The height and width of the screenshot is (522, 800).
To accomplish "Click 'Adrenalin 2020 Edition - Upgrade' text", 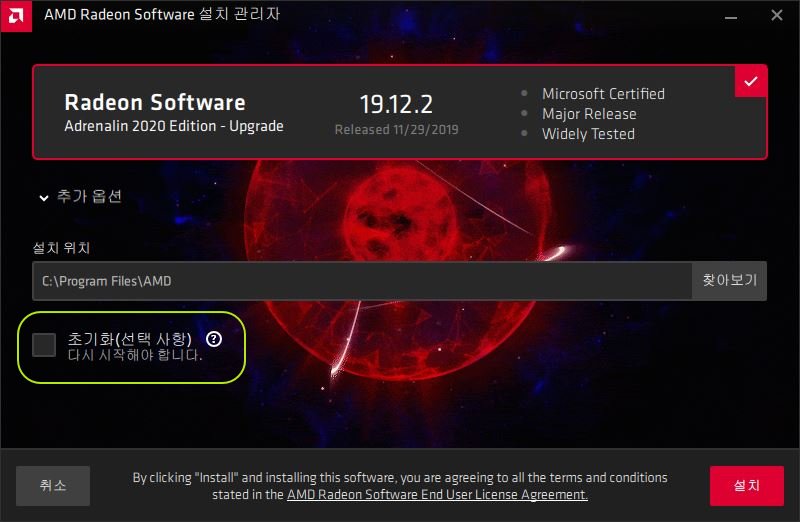I will pos(174,126).
